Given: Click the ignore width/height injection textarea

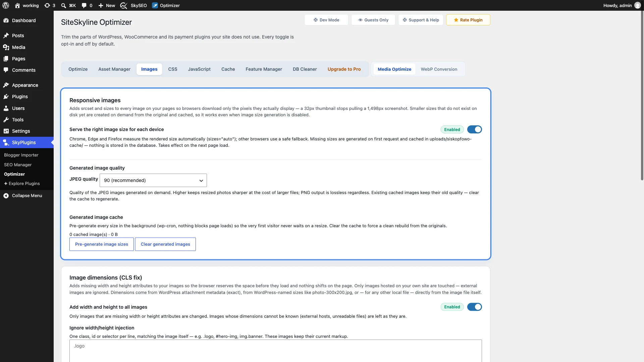Looking at the screenshot, I should [x=276, y=351].
